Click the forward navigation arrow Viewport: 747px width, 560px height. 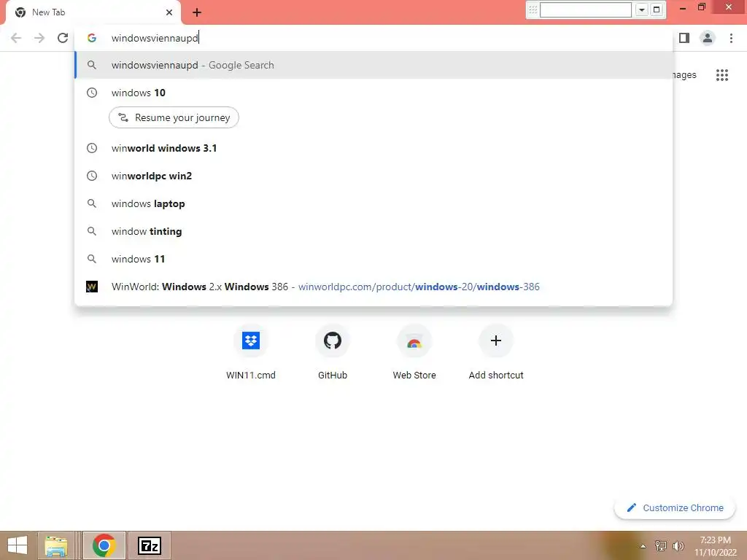(39, 38)
